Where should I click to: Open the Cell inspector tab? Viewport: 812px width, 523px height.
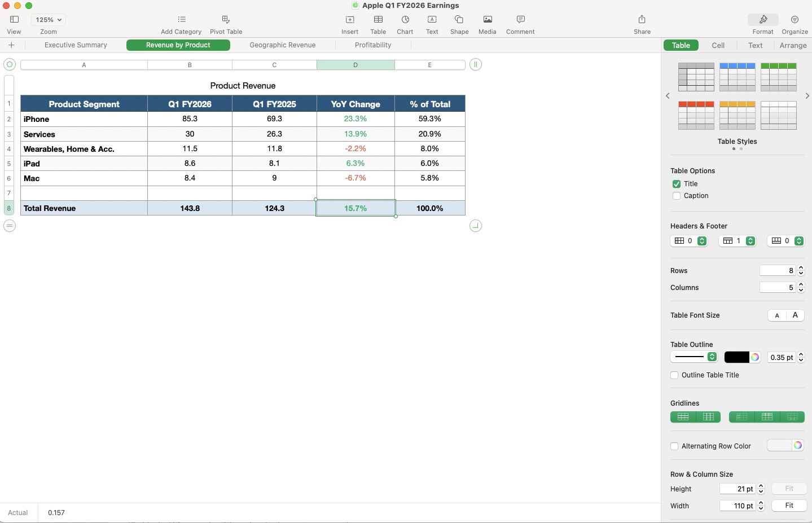click(x=718, y=45)
